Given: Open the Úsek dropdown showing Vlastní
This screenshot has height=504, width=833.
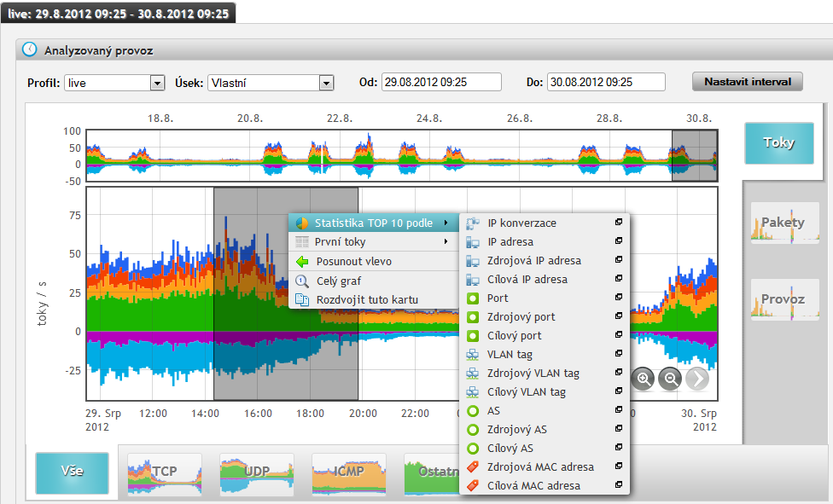Looking at the screenshot, I should (x=271, y=83).
